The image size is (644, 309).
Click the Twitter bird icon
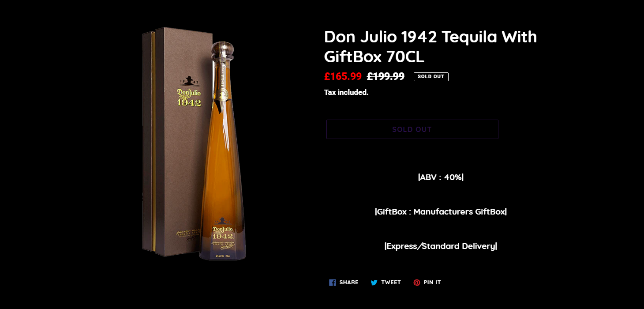coord(374,283)
